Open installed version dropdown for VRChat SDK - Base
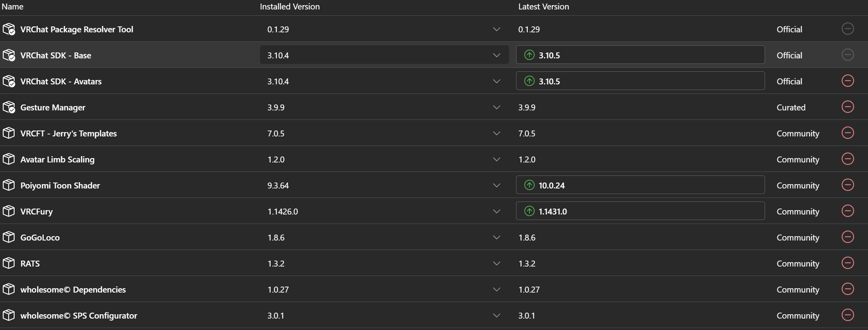Image resolution: width=868 pixels, height=330 pixels. (384, 55)
